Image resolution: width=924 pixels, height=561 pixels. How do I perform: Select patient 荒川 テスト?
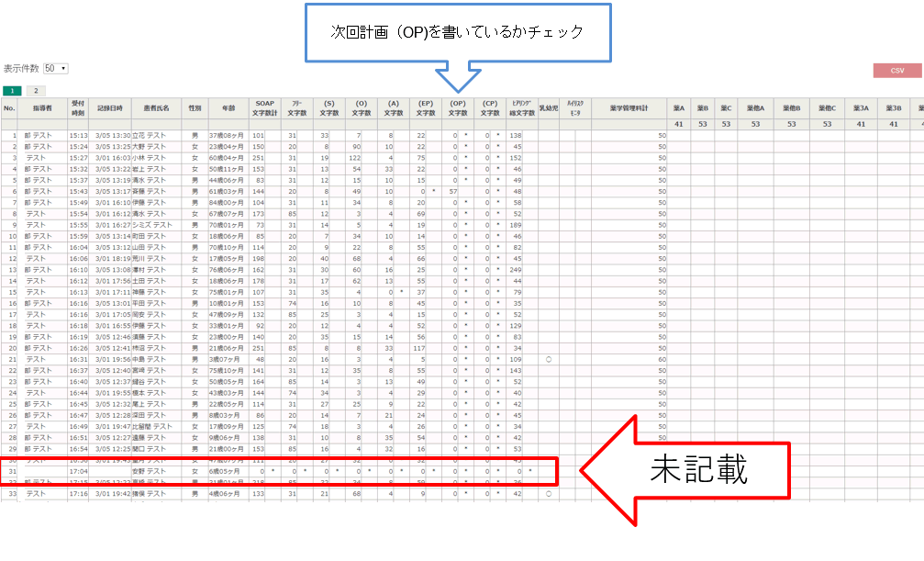point(149,258)
